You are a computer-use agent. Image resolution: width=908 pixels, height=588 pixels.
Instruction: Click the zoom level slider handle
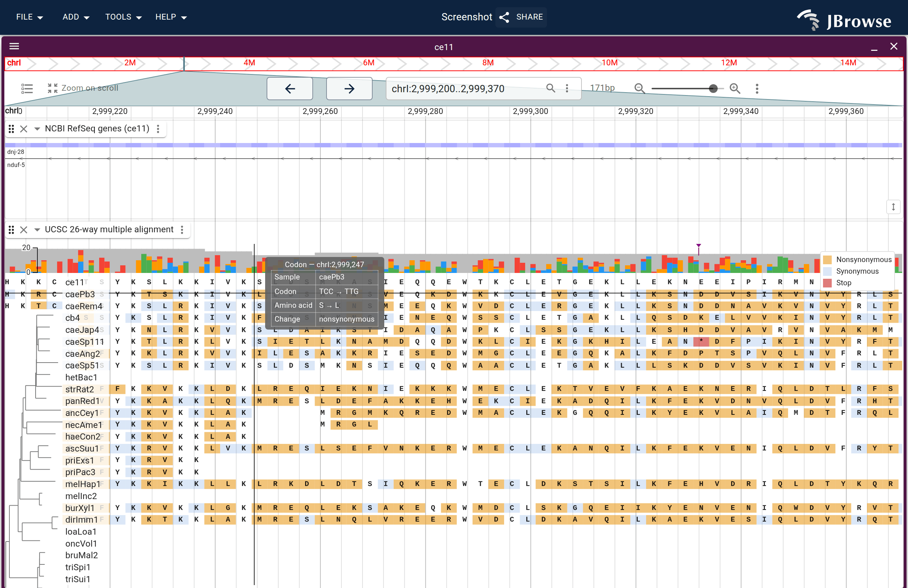click(x=713, y=89)
